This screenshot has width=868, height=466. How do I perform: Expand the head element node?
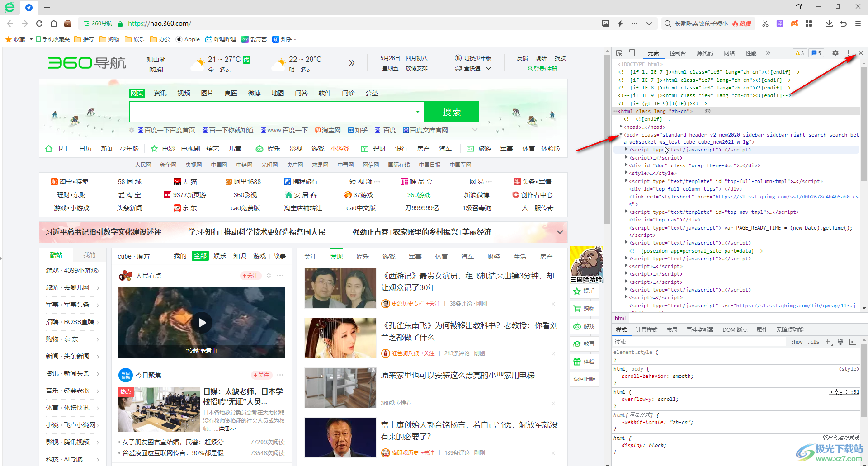click(x=621, y=127)
